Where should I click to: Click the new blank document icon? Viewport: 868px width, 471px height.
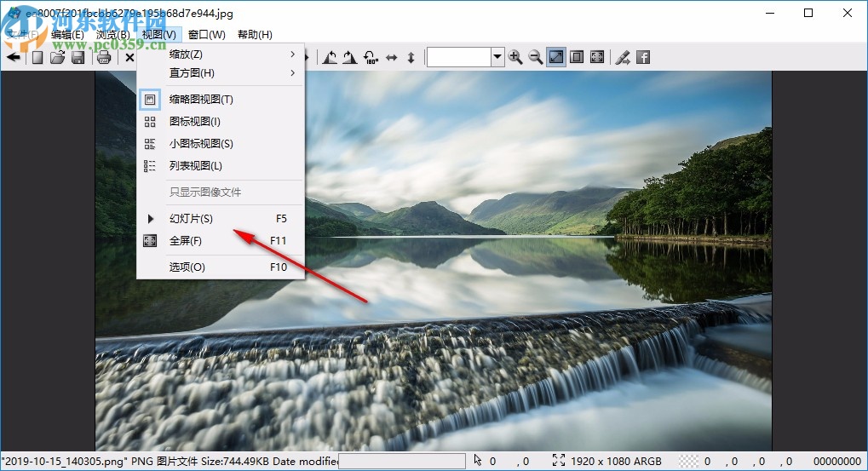pos(37,57)
